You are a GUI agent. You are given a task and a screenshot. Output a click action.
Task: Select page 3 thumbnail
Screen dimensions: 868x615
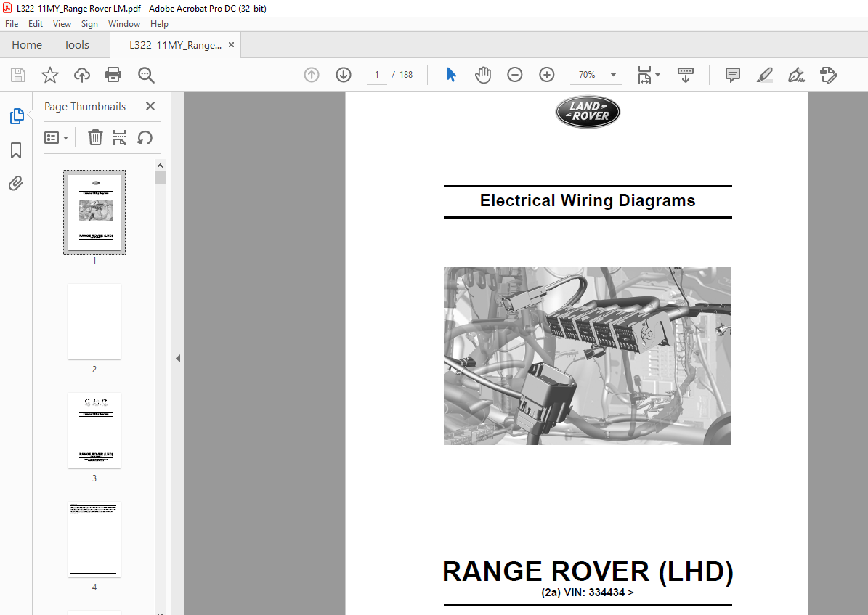click(x=94, y=430)
